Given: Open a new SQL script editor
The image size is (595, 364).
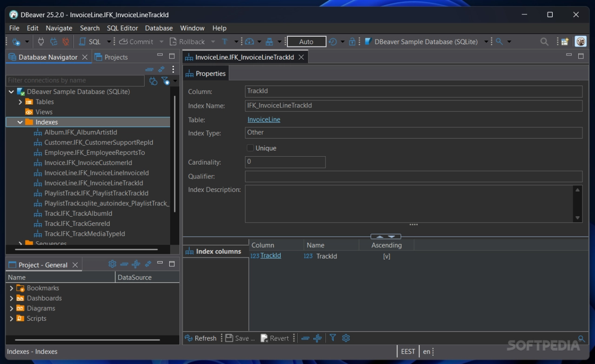Looking at the screenshot, I should click(x=90, y=42).
